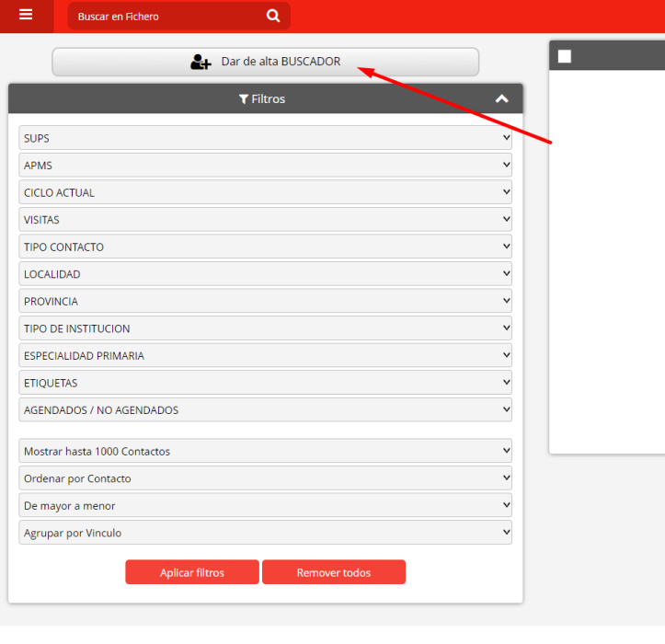Screen dimensions: 665x644
Task: Open the CICLO ACTUAL dropdown
Action: [265, 192]
